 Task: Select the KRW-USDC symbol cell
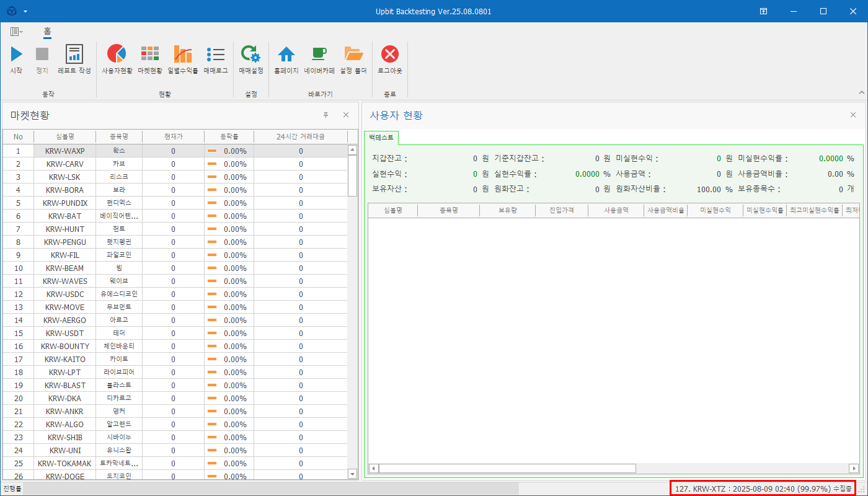pos(65,294)
